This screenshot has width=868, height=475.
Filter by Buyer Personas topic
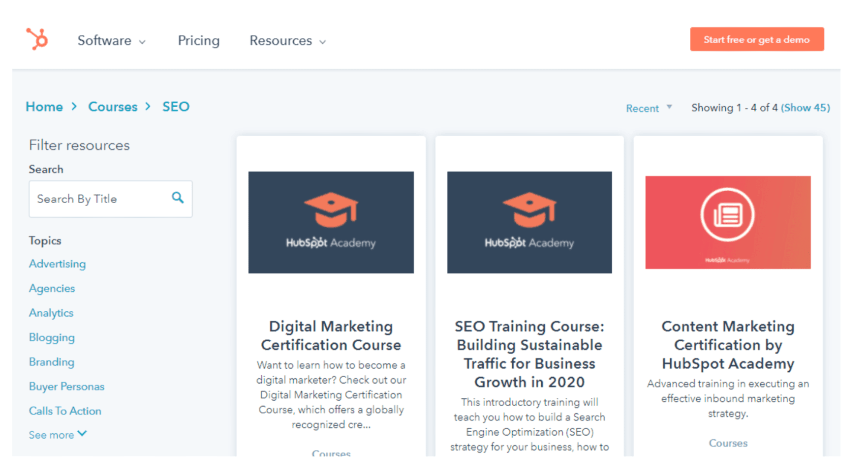click(66, 386)
